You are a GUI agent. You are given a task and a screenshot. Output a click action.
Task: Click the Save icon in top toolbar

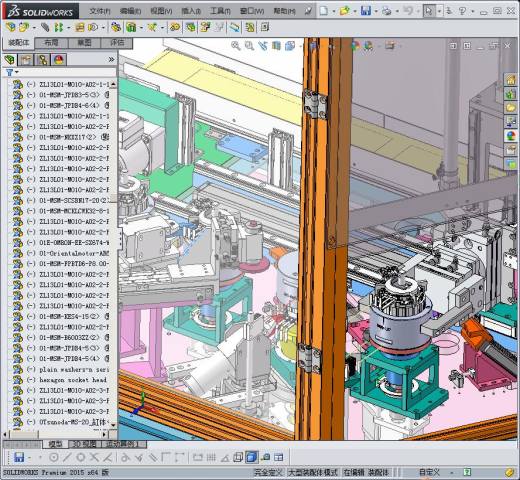[x=366, y=11]
